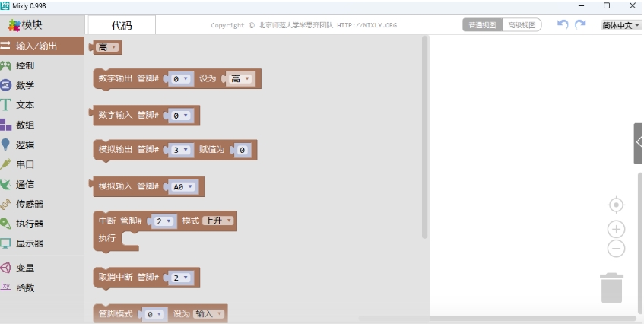
Task: Click the 传感器 sensor icon
Action: 6,204
